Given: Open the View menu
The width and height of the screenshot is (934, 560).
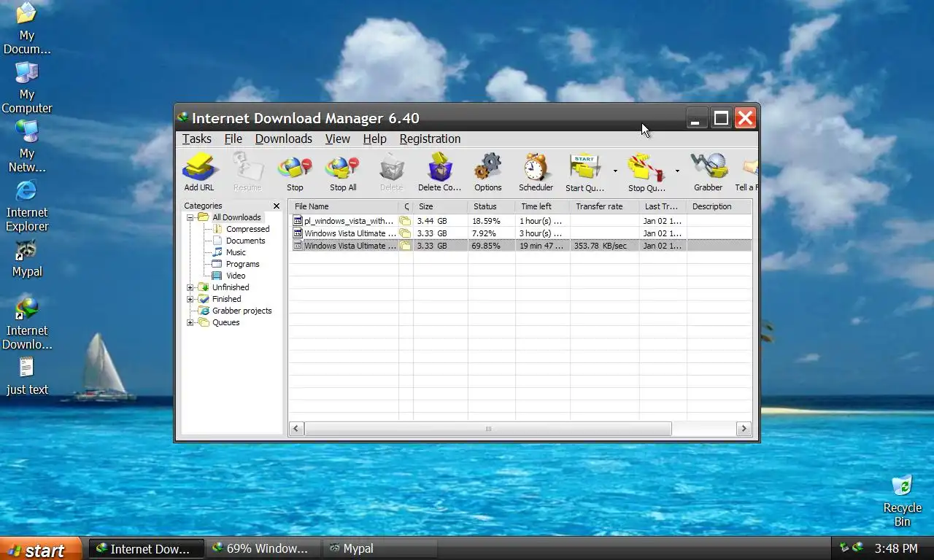Looking at the screenshot, I should [337, 139].
